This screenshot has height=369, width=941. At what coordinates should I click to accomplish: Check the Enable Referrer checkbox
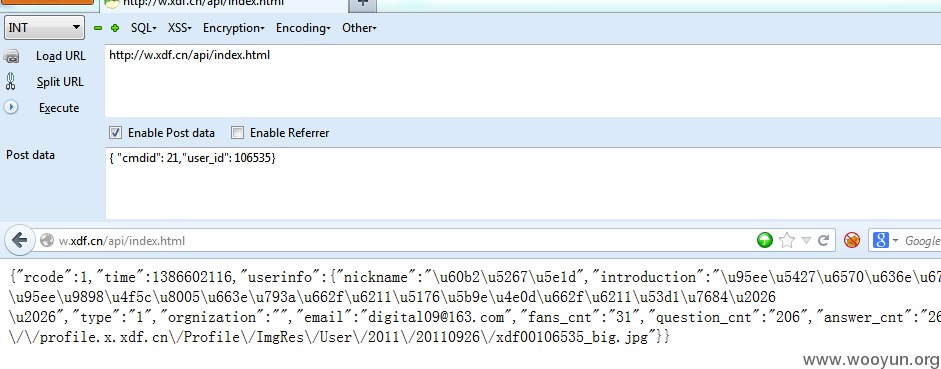pyautogui.click(x=238, y=133)
